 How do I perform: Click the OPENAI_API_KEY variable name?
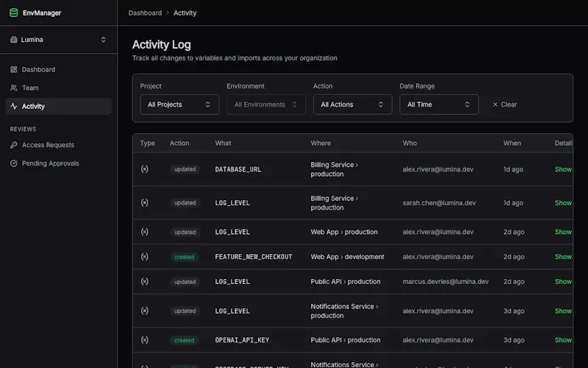click(x=242, y=340)
